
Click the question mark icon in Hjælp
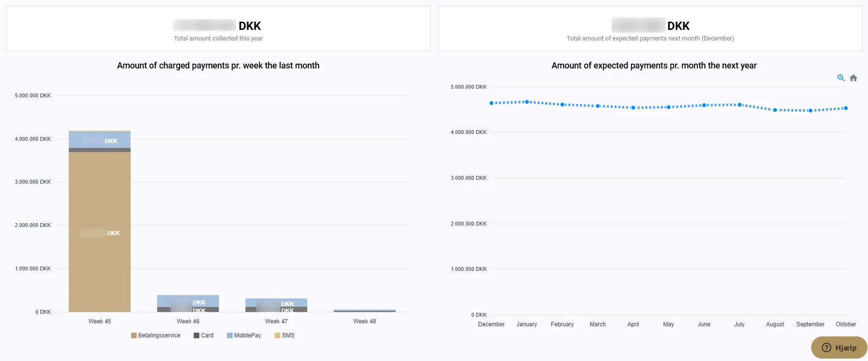click(827, 348)
